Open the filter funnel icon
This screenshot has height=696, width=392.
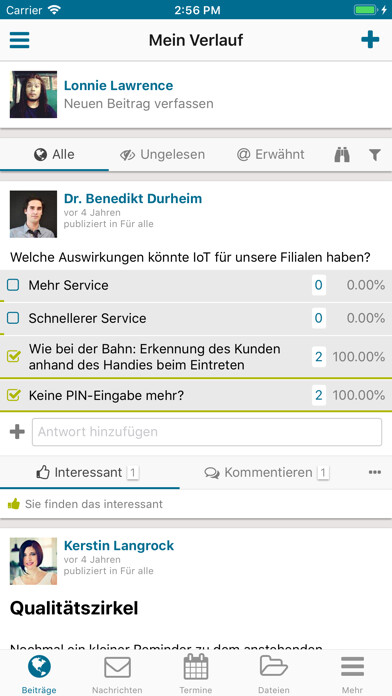pos(375,154)
